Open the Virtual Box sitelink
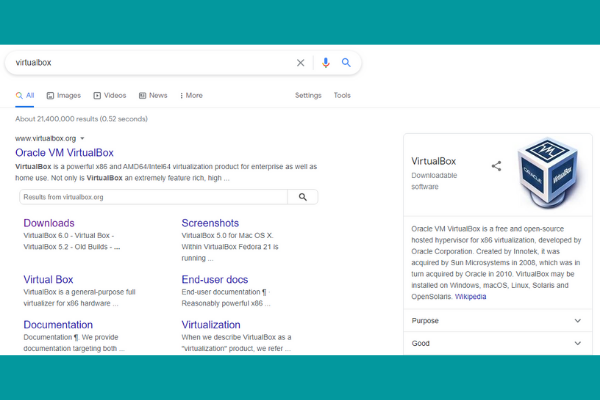The height and width of the screenshot is (400, 600). click(x=48, y=279)
